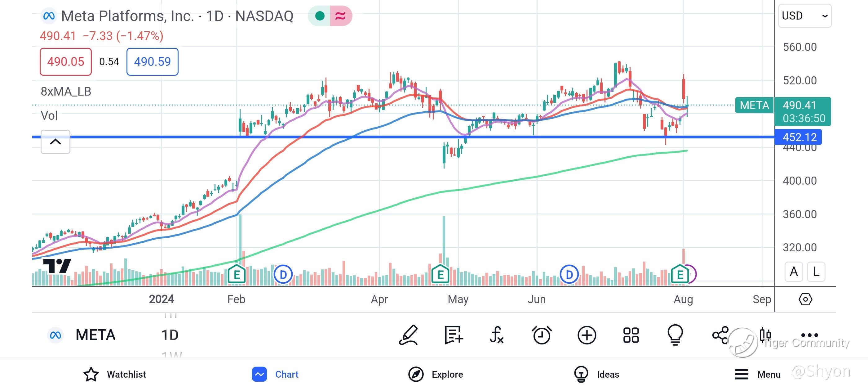The image size is (868, 391).
Task: Collapse the indicator legend chevron
Action: pos(55,142)
